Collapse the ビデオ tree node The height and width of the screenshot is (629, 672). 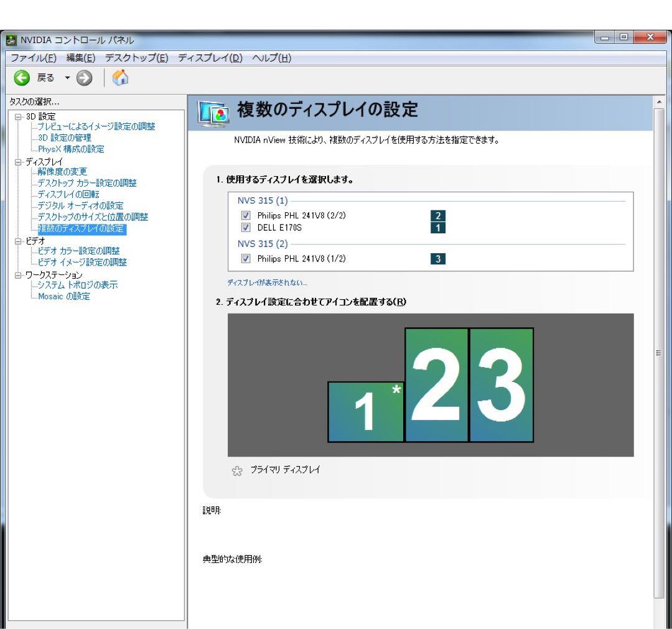(18, 241)
